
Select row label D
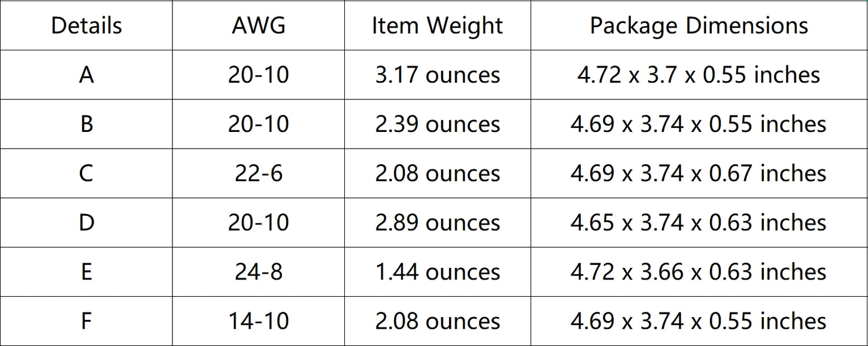(x=86, y=223)
